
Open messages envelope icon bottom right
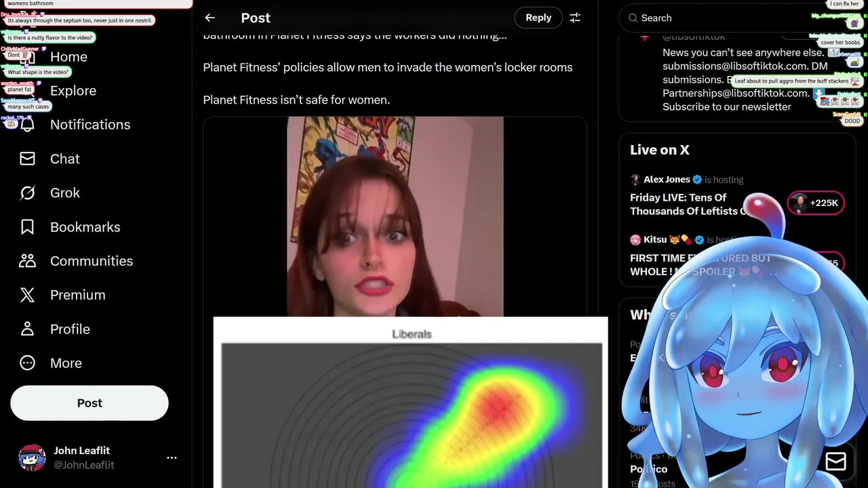pos(835,462)
